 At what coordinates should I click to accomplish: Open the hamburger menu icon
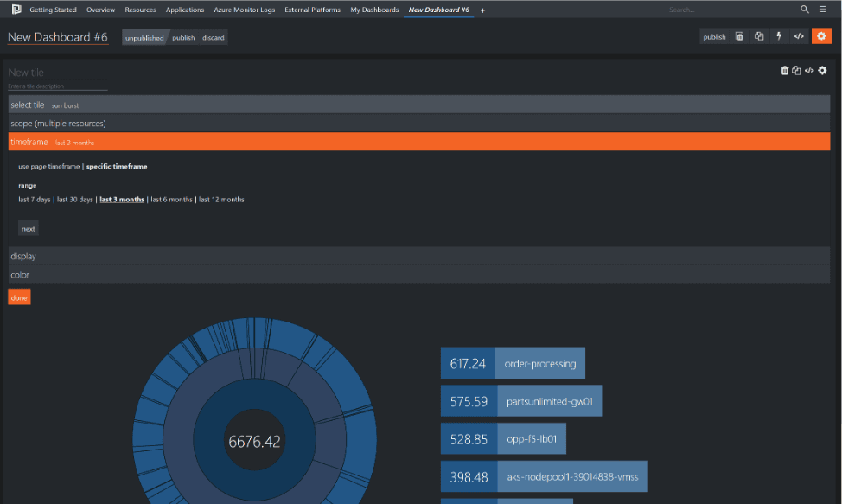(x=822, y=10)
